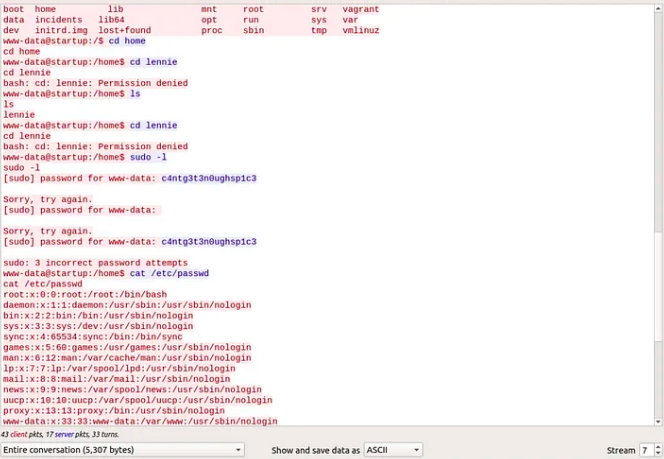Click 'tmp' in the directory listing
Viewport: 664px width, 459px height.
tap(319, 30)
